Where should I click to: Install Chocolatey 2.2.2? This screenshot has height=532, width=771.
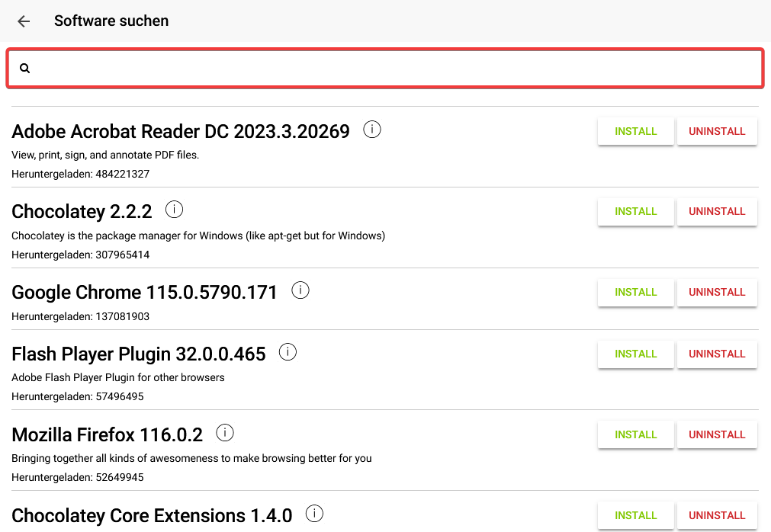pyautogui.click(x=636, y=212)
